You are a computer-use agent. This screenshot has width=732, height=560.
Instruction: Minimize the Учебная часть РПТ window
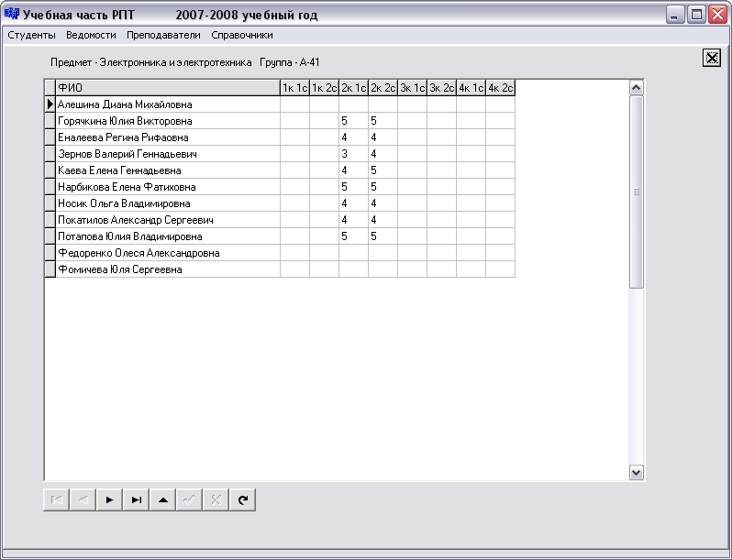click(674, 15)
